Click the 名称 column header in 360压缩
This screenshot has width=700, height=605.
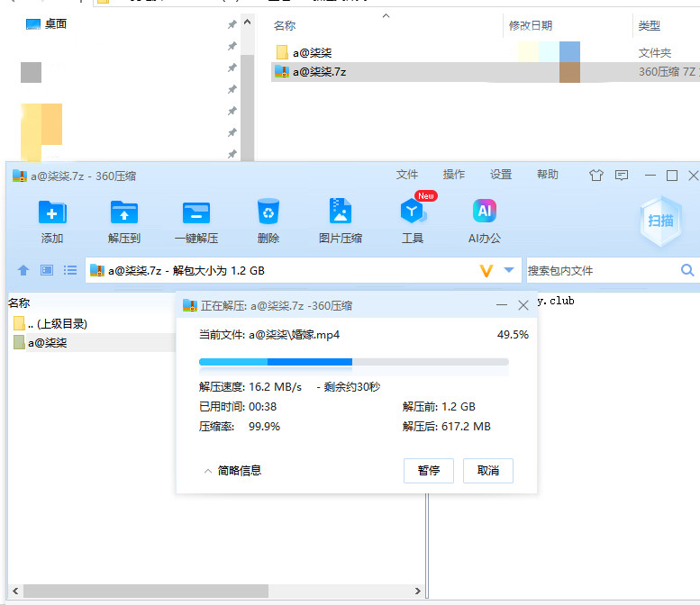(19, 302)
